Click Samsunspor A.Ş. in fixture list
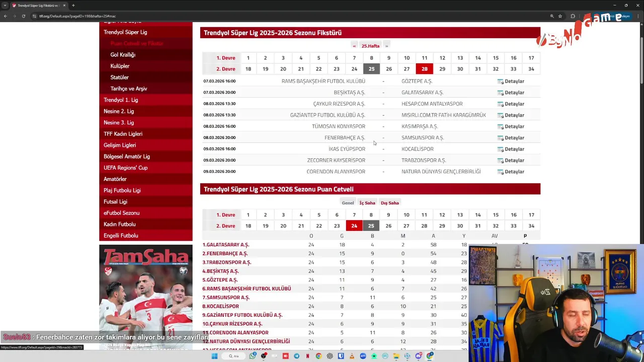 (423, 138)
